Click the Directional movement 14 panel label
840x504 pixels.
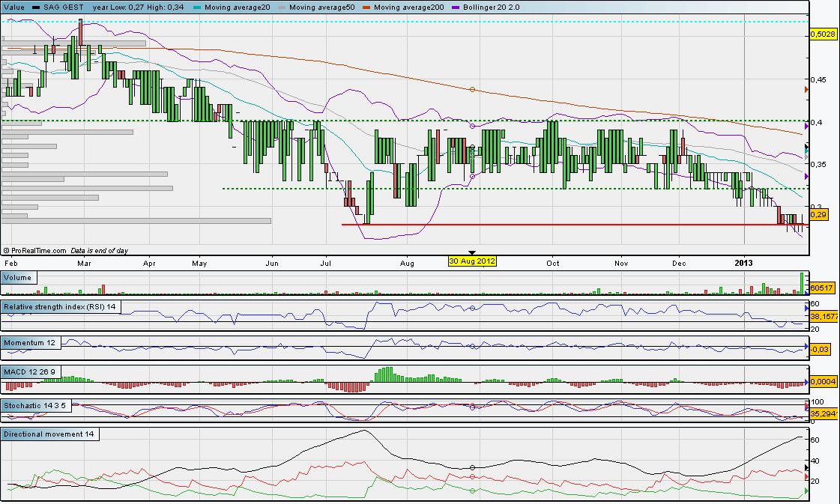click(x=50, y=434)
